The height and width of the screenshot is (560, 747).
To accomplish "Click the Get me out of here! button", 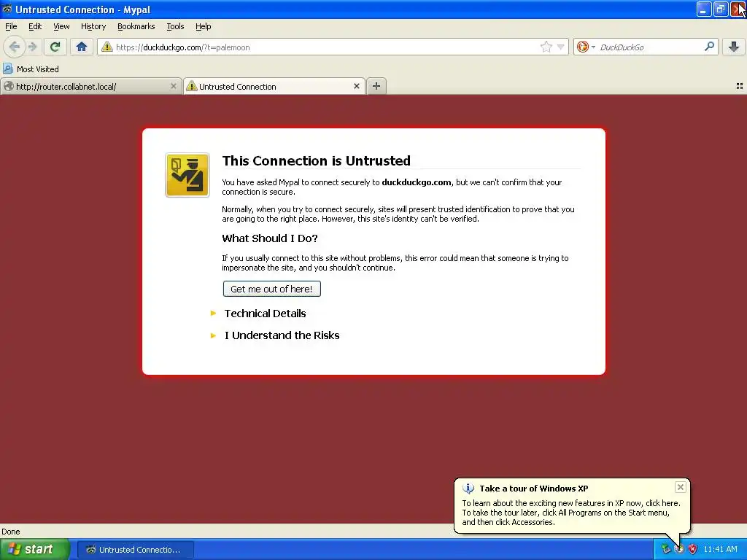I will [271, 289].
